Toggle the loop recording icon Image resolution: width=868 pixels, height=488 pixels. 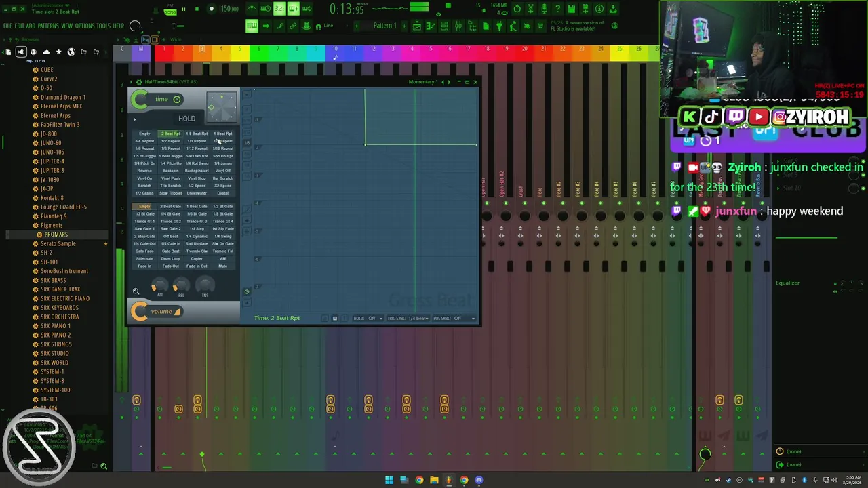tap(307, 9)
